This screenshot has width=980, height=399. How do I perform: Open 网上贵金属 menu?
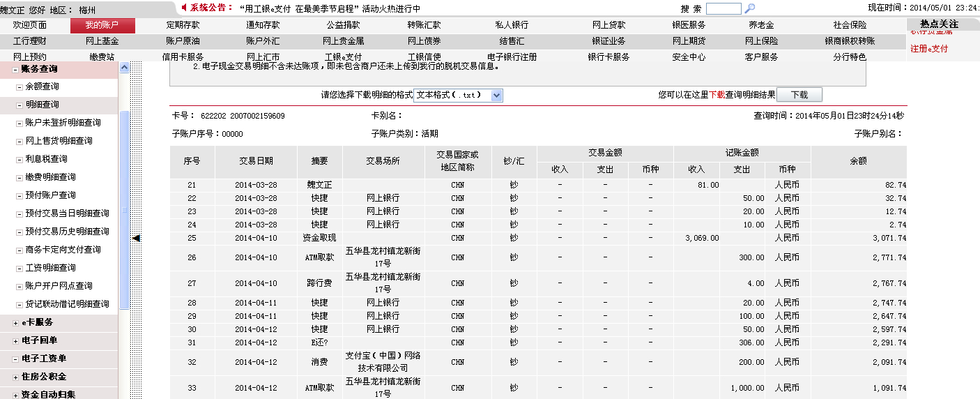(x=343, y=41)
